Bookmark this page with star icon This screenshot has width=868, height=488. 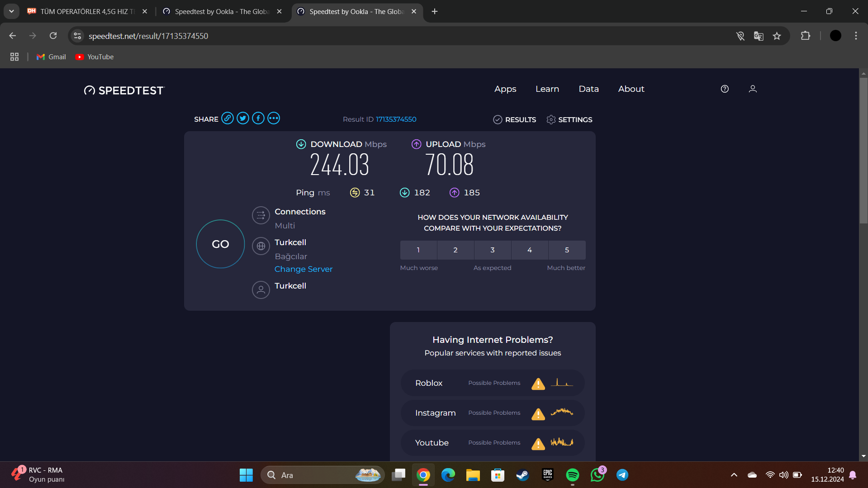pyautogui.click(x=777, y=36)
